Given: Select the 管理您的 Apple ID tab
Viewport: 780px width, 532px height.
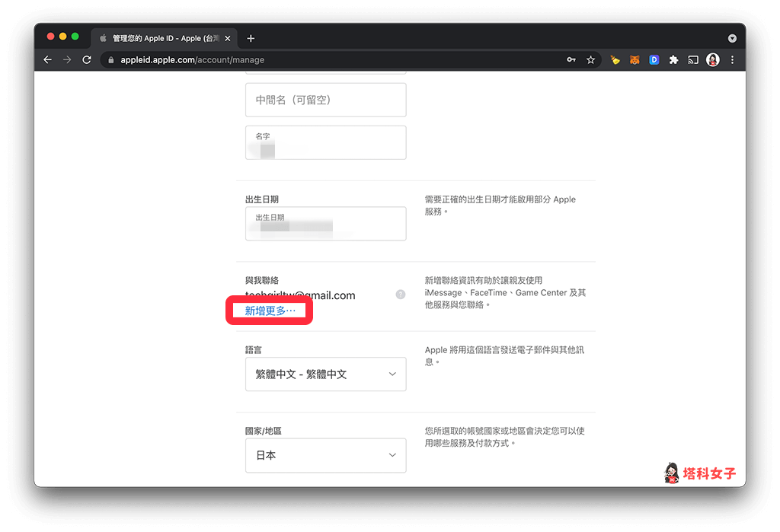Looking at the screenshot, I should point(164,38).
